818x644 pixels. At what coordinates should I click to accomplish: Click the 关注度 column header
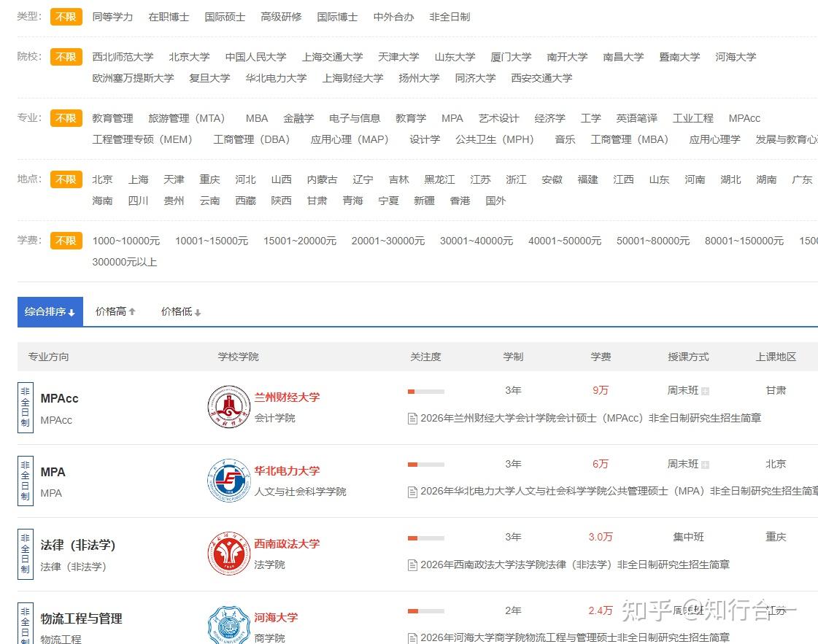425,357
